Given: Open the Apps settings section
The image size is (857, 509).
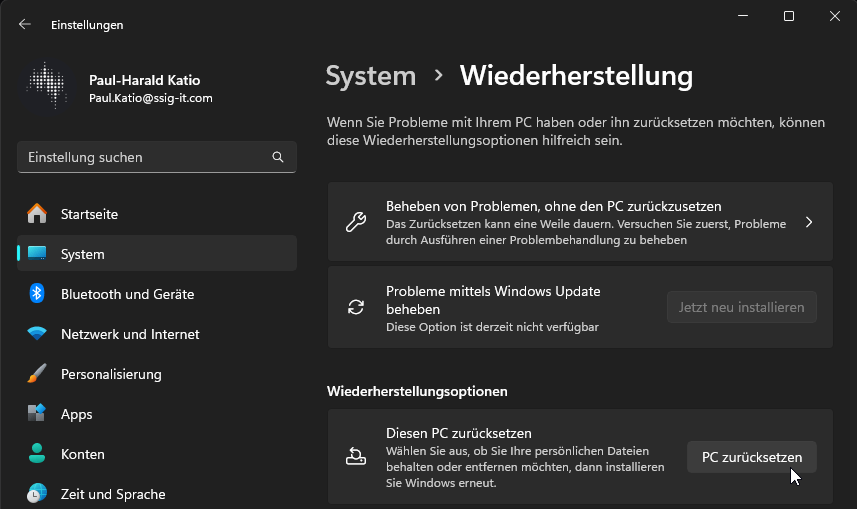Looking at the screenshot, I should [x=157, y=414].
